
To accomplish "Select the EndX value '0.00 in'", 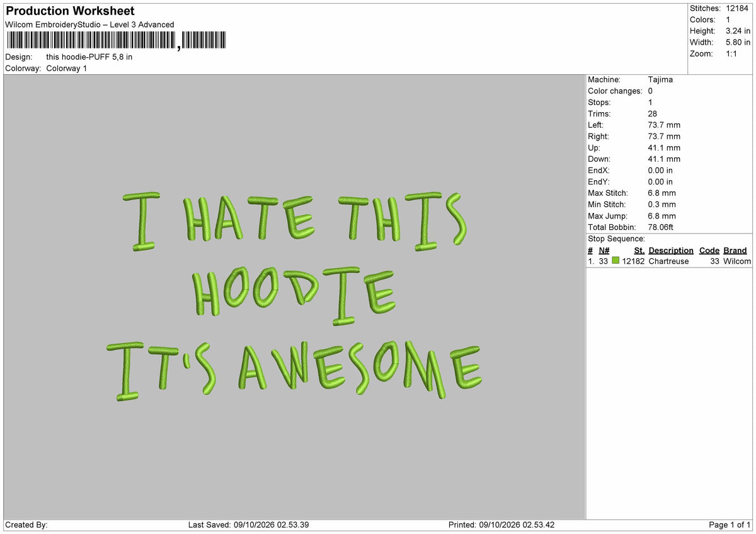I will pos(660,170).
